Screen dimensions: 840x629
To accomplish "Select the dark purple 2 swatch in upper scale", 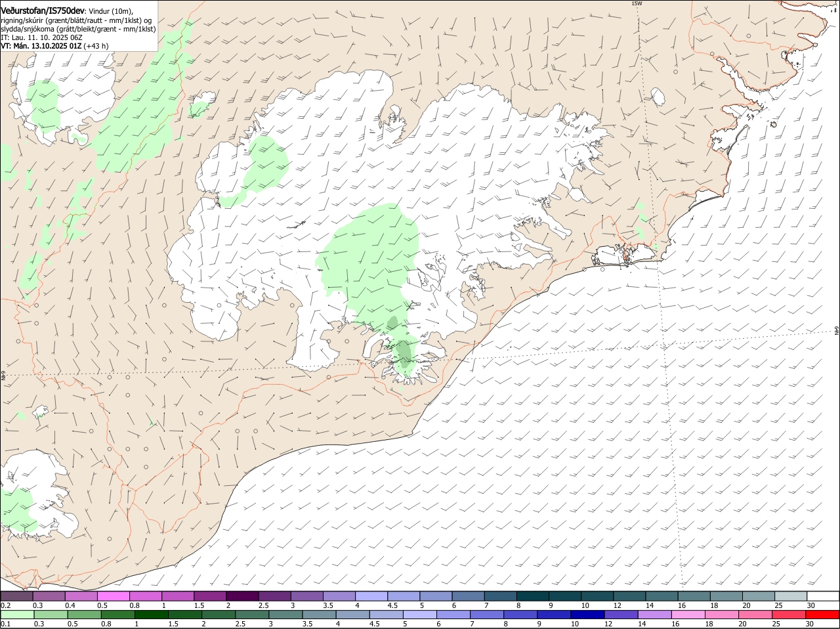I will coord(243,596).
